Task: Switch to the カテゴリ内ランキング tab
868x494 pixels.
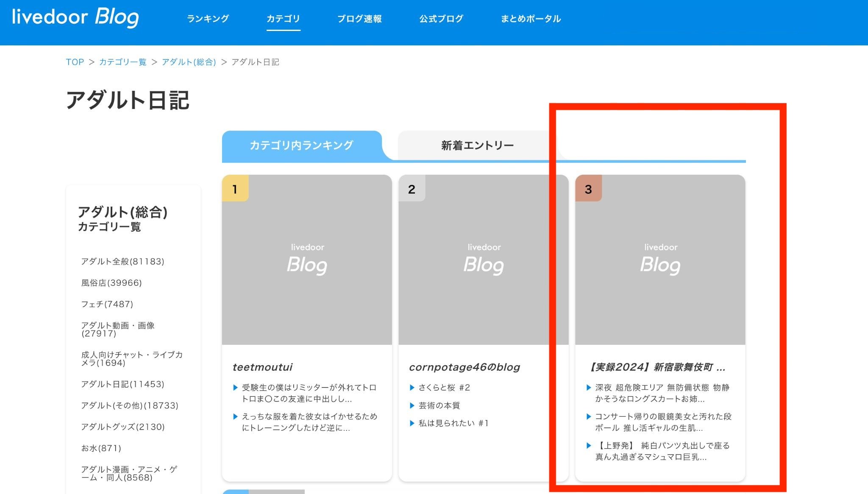Action: click(301, 145)
